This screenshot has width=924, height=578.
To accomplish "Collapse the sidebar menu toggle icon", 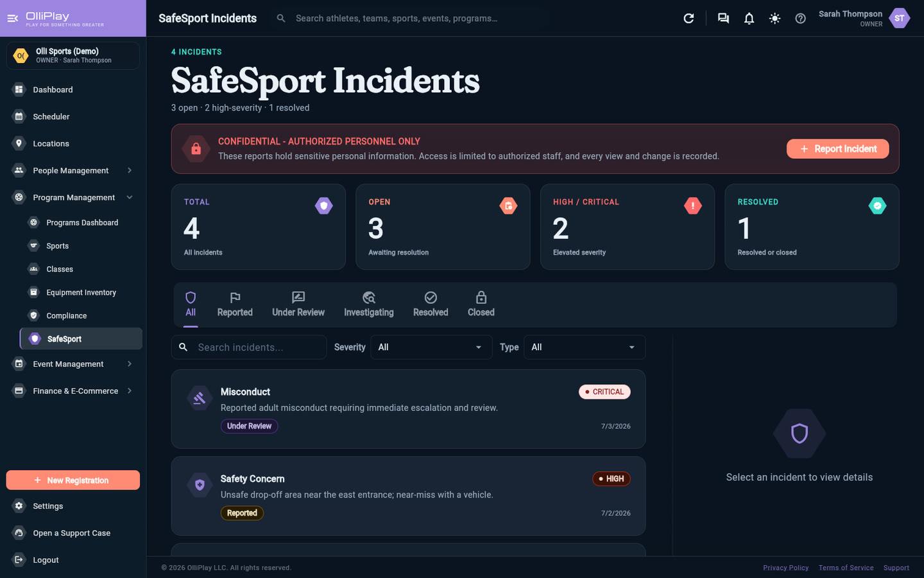I will click(x=12, y=18).
